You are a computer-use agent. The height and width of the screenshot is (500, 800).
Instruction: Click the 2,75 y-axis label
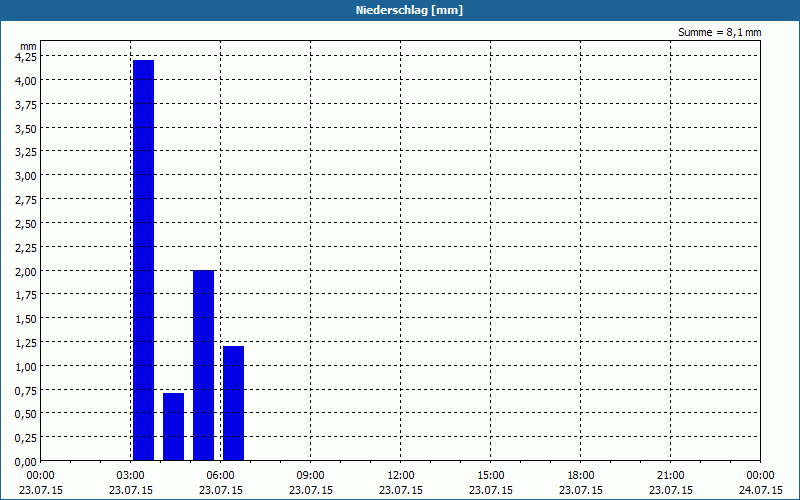click(26, 200)
